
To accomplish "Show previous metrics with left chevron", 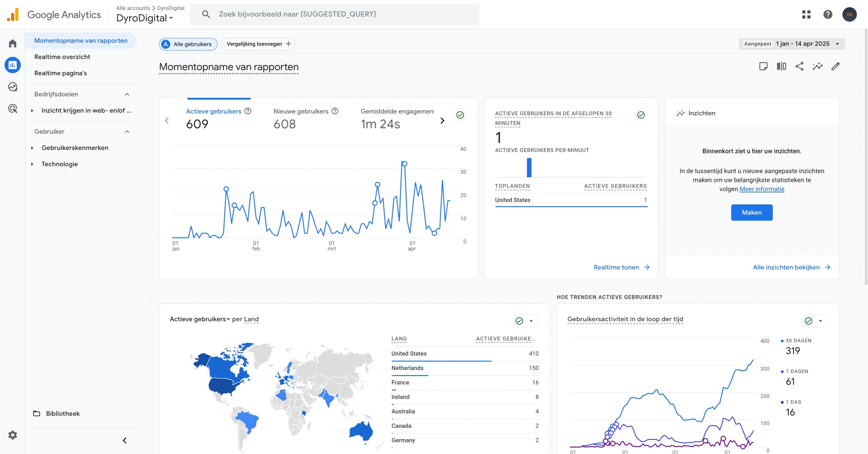I will click(167, 120).
